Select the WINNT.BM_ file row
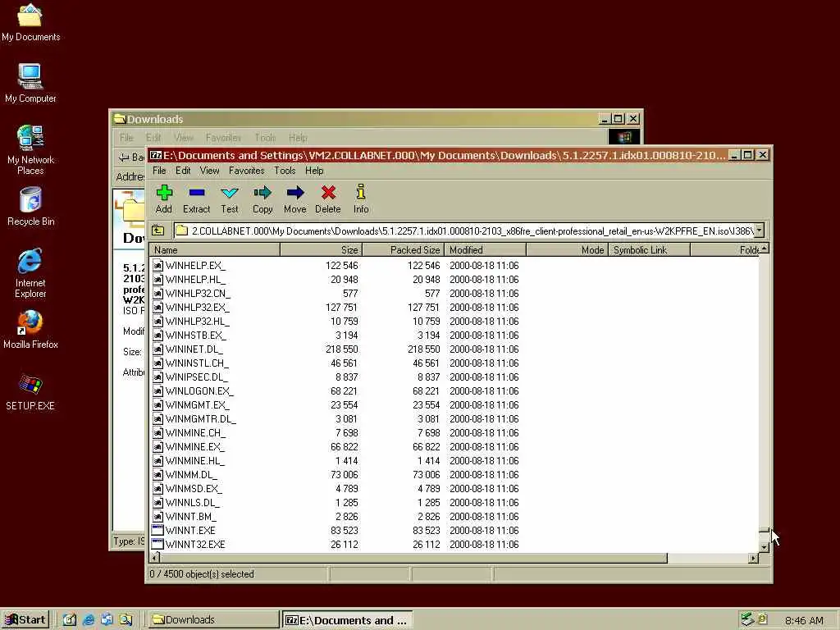This screenshot has height=630, width=840. click(x=454, y=517)
